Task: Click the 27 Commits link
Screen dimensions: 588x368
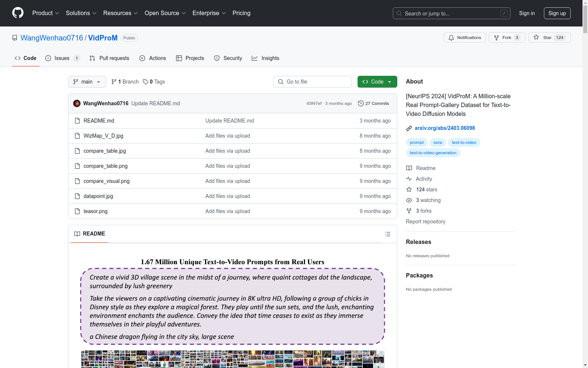Action: click(373, 103)
